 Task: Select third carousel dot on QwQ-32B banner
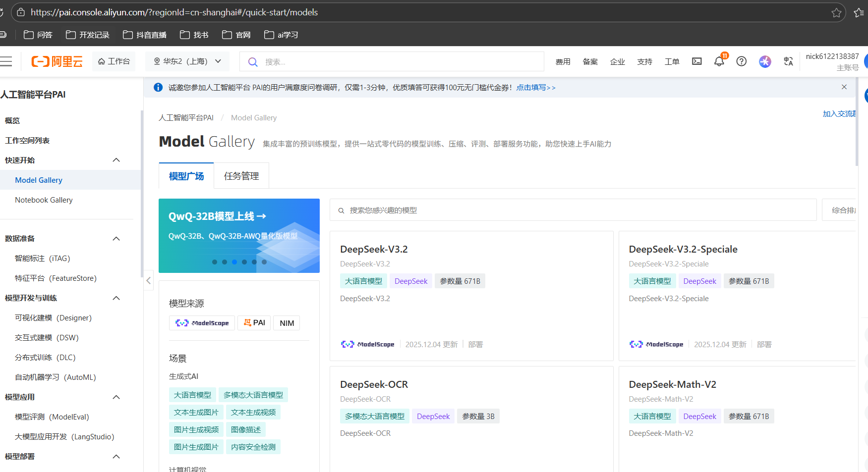point(234,262)
